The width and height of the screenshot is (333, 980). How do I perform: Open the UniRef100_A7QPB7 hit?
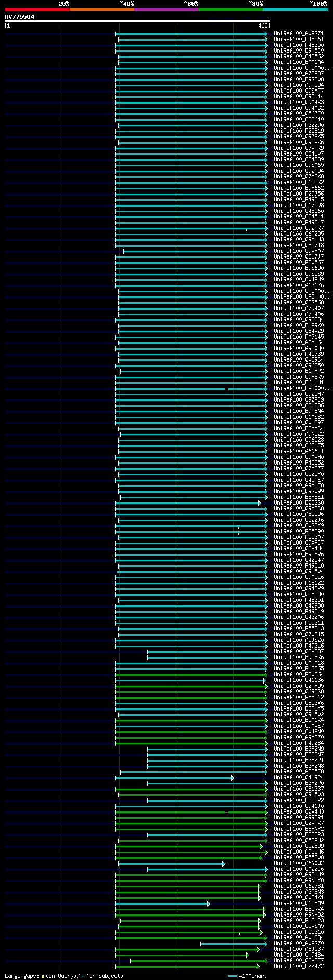pos(299,73)
